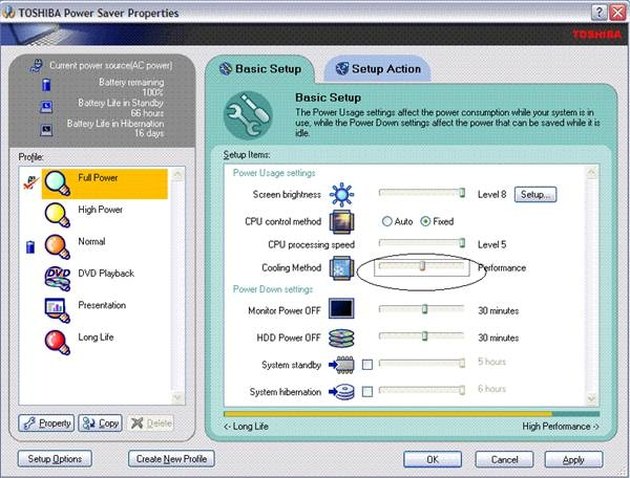Click the disabled Delete button

(x=151, y=423)
